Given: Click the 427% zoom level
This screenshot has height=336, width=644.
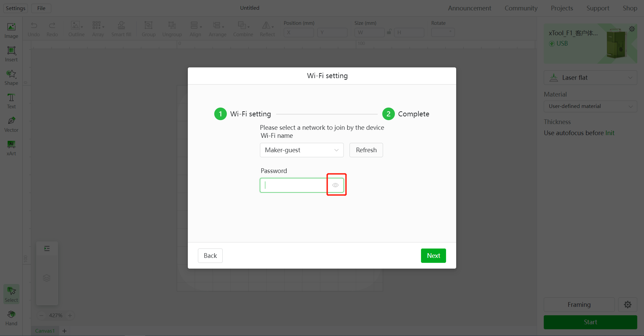Looking at the screenshot, I should [x=56, y=316].
